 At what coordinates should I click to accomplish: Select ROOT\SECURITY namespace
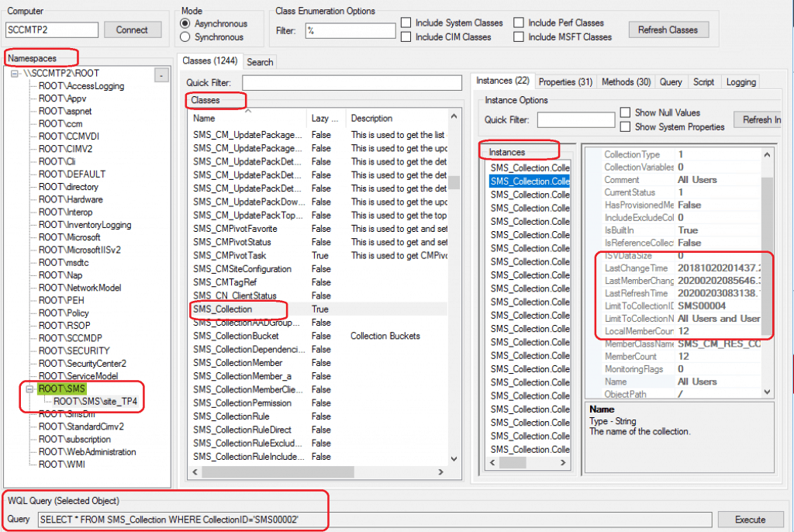74,351
